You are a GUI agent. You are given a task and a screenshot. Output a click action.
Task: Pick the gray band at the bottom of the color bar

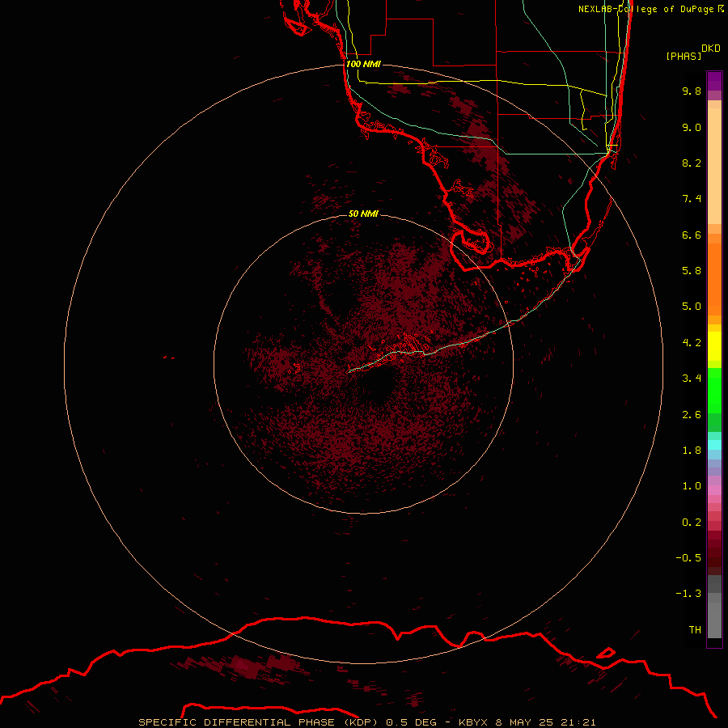714,620
